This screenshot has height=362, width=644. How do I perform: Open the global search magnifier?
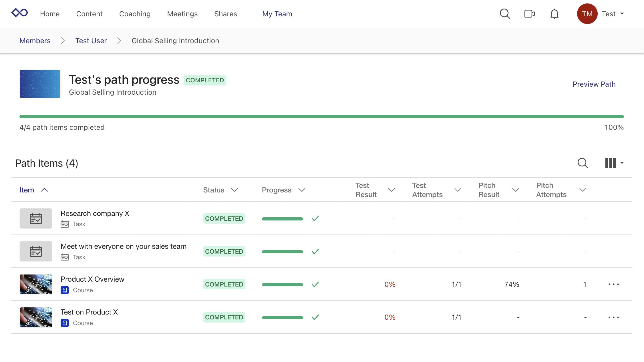pyautogui.click(x=505, y=13)
